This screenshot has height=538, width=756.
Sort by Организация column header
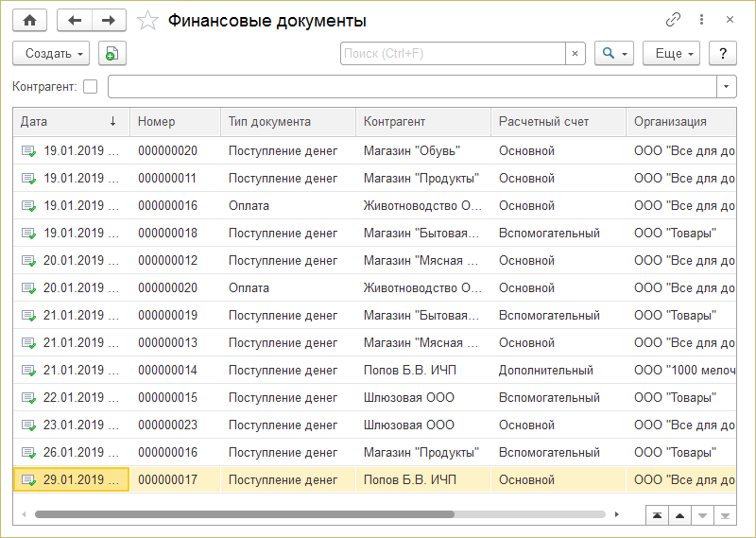680,122
